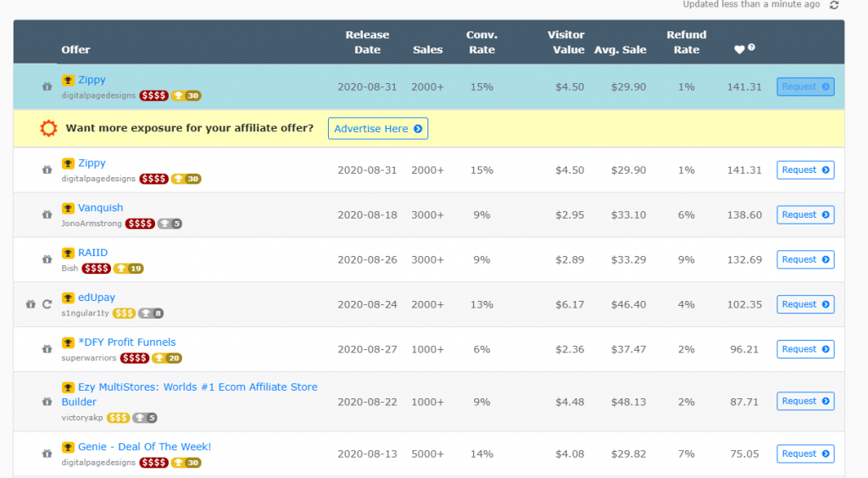
Task: Sort by the Conv. Rate column header
Action: (481, 42)
